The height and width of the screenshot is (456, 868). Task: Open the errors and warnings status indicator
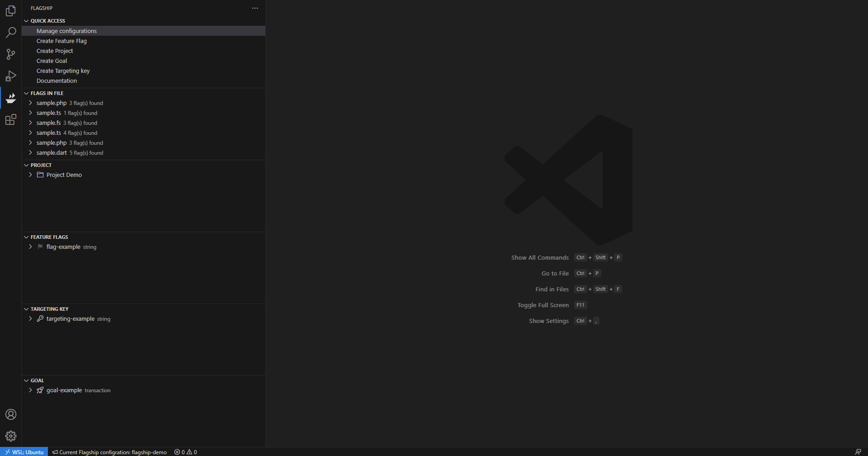click(186, 452)
